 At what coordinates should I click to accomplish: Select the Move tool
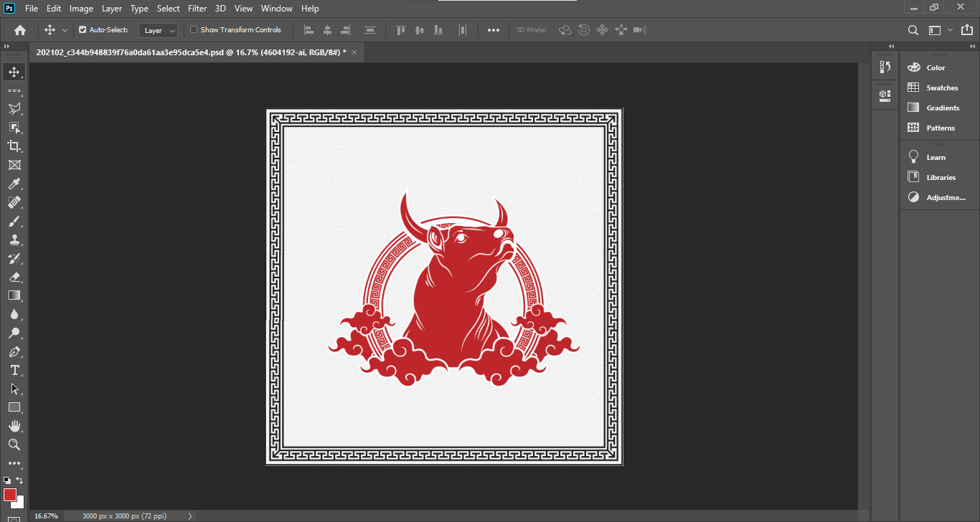pyautogui.click(x=15, y=71)
